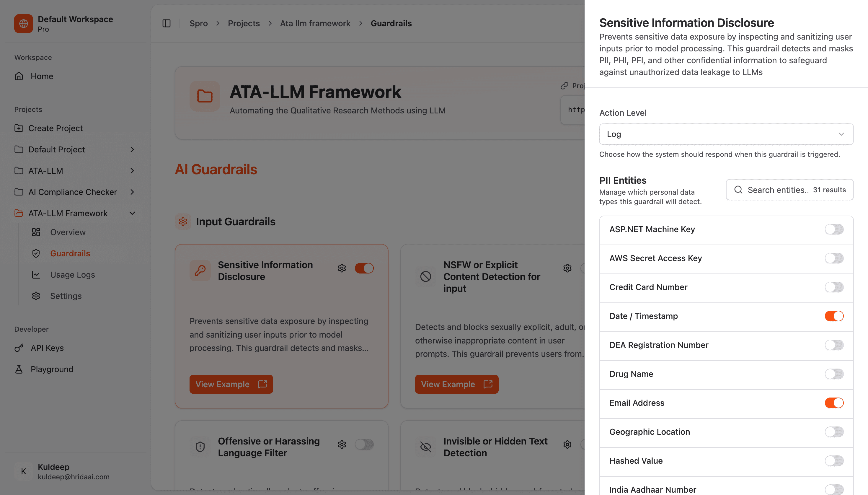The height and width of the screenshot is (495, 868).
Task: Turn off Sensitive Information Disclosure guardrail switch
Action: tap(364, 268)
